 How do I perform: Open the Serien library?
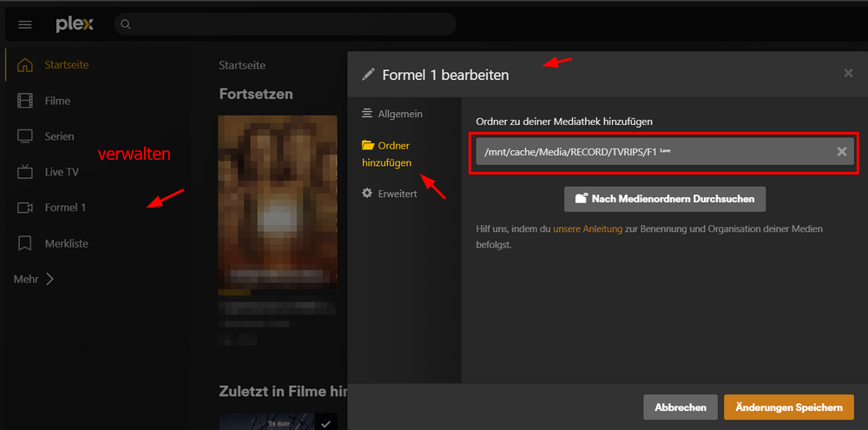(59, 136)
